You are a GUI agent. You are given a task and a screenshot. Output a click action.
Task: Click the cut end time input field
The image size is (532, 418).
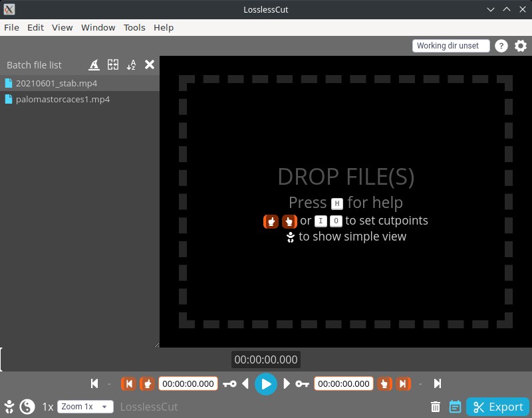[344, 383]
